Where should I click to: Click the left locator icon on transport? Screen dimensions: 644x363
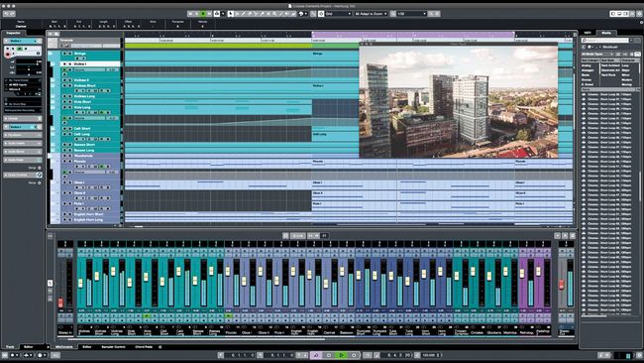click(x=221, y=355)
